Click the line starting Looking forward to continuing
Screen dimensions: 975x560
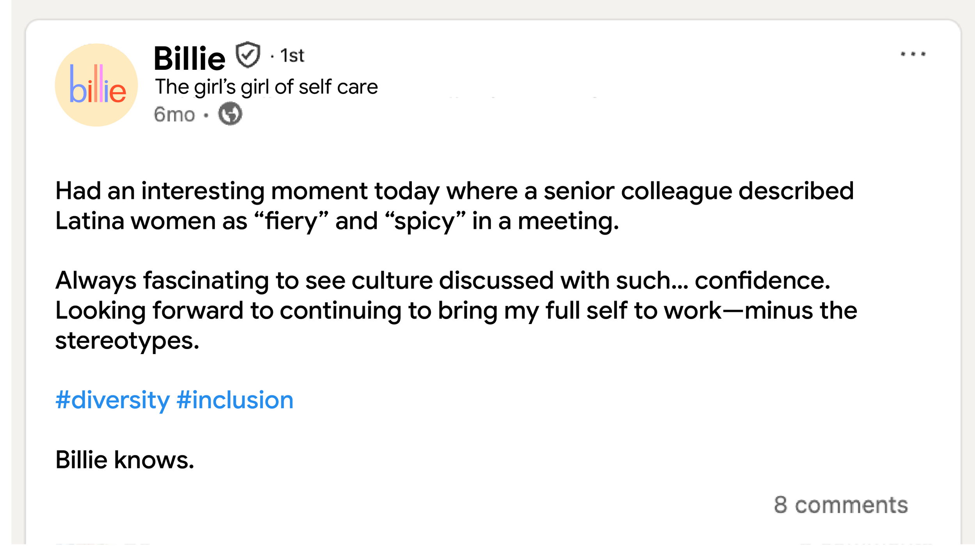[x=456, y=310]
